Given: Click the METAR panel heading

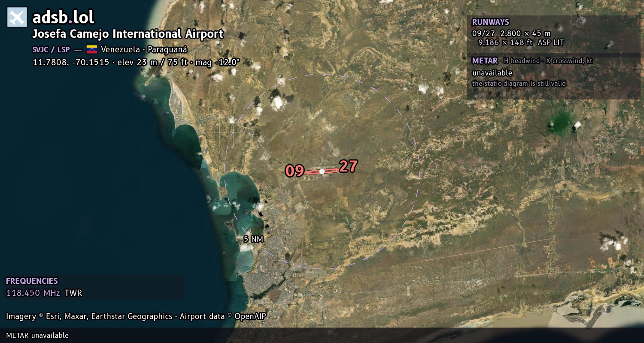Looking at the screenshot, I should 485,61.
